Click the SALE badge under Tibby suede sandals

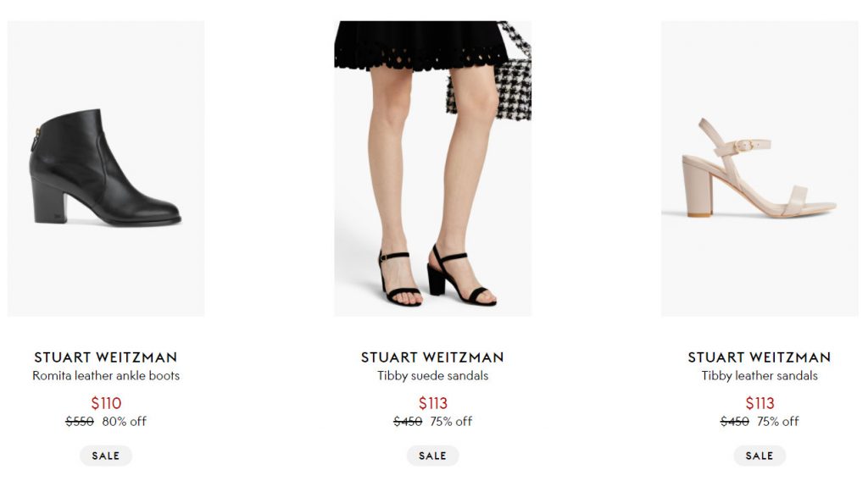point(432,456)
